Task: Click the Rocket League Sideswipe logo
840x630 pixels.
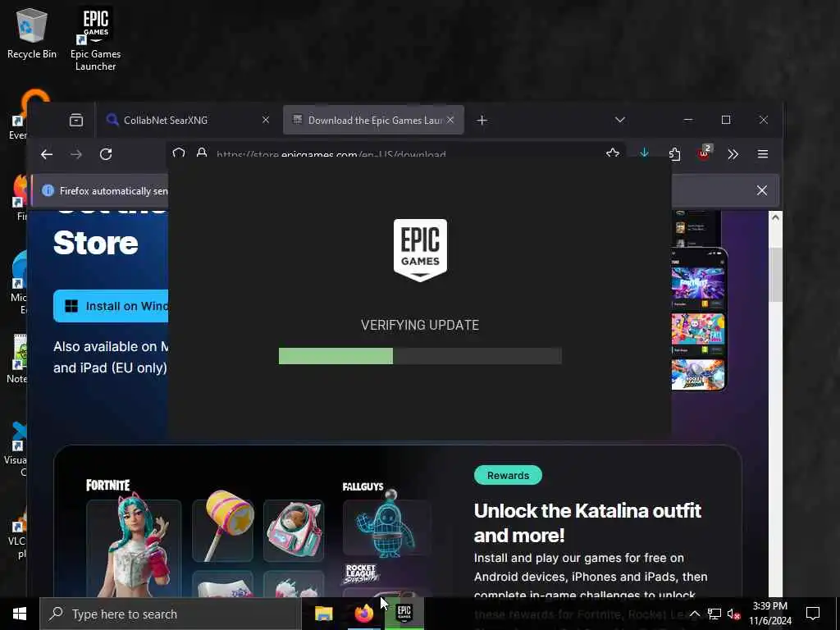Action: click(x=361, y=573)
